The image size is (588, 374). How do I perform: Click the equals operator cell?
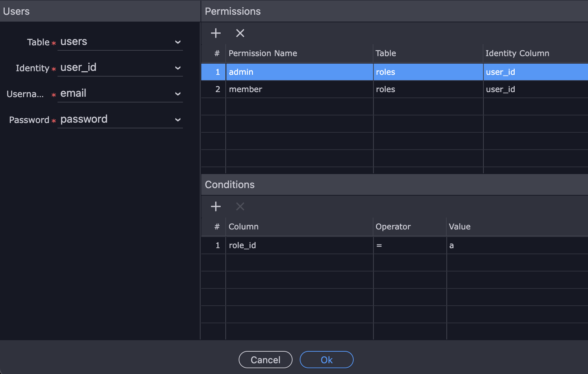tap(410, 245)
